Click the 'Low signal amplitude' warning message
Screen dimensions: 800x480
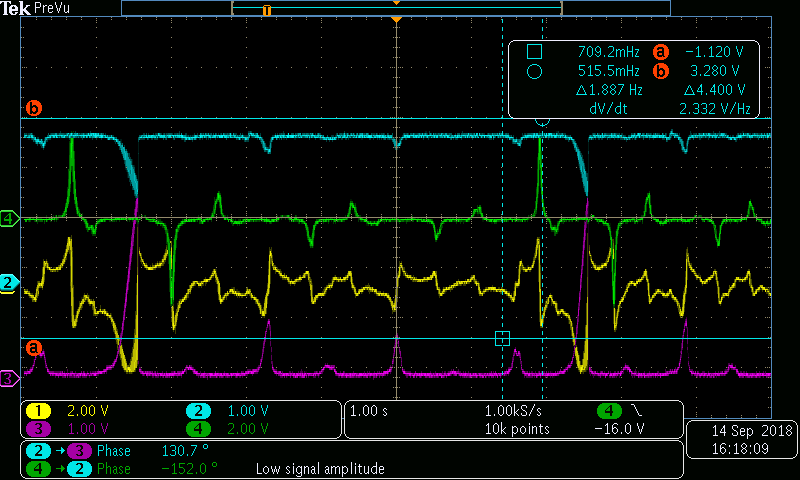coord(320,468)
